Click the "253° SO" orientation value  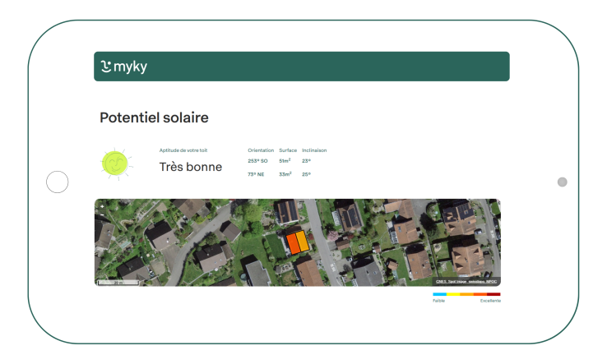pyautogui.click(x=257, y=160)
